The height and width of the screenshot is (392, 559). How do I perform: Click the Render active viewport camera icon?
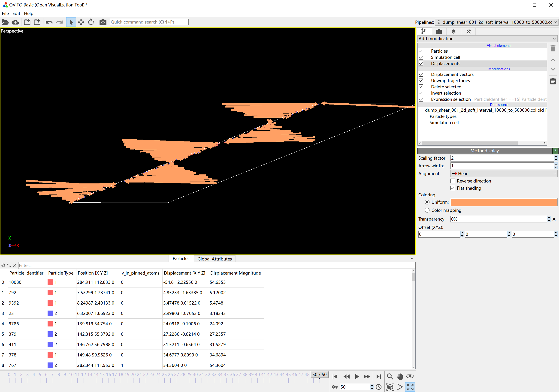[x=103, y=22]
